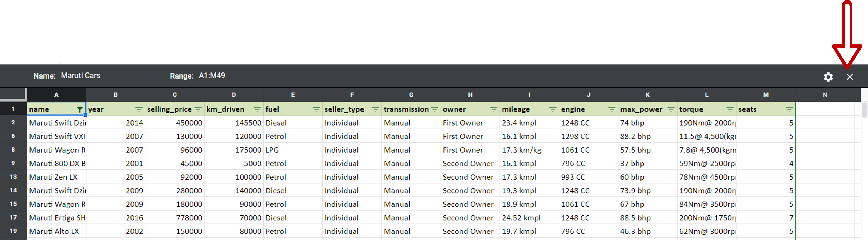Open the active filter on the name column
868x240 pixels.
80,109
